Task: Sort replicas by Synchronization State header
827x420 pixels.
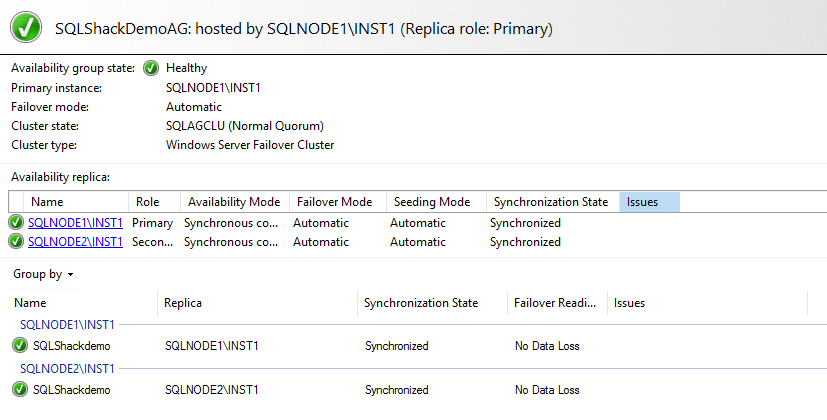Action: point(551,202)
